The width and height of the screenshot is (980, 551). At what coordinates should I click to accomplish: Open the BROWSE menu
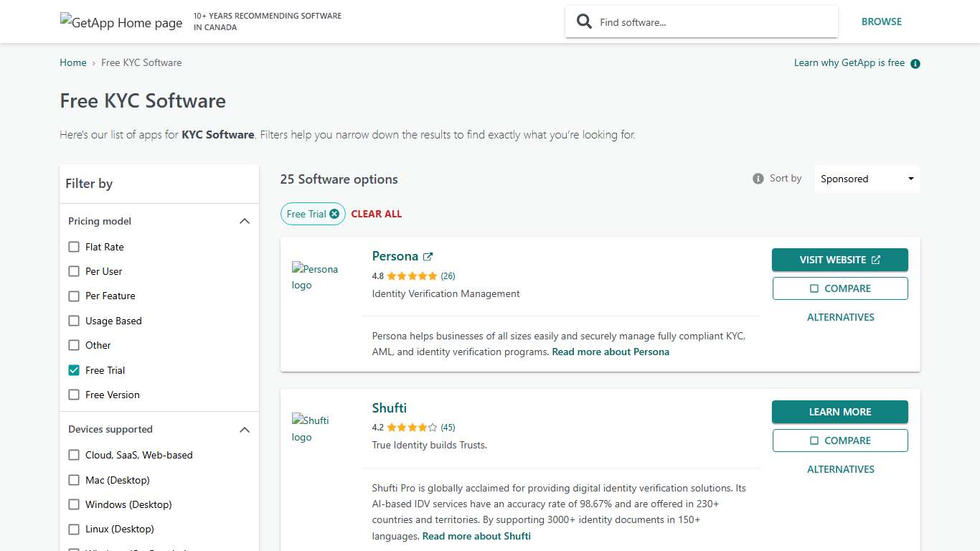point(882,22)
